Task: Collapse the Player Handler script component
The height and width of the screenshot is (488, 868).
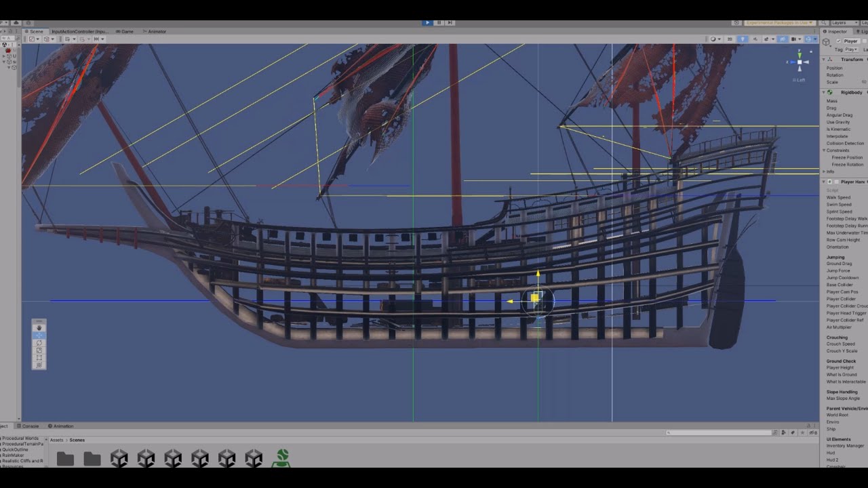Action: pyautogui.click(x=825, y=182)
